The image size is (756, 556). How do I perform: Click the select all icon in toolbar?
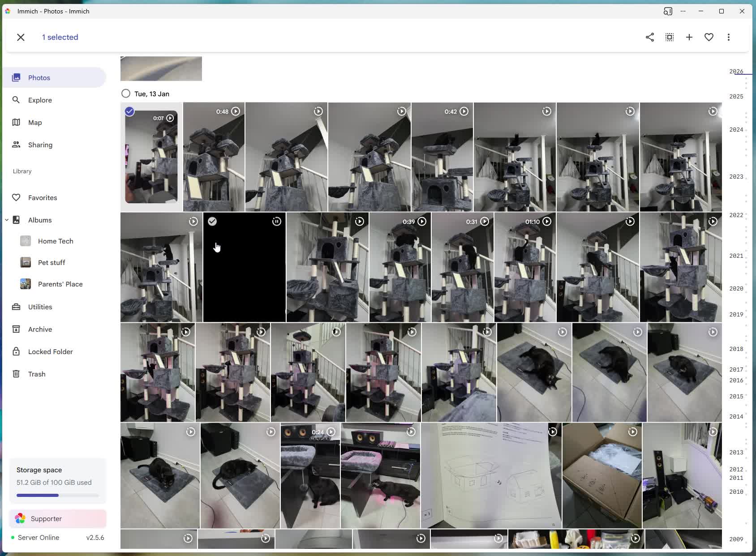click(670, 37)
